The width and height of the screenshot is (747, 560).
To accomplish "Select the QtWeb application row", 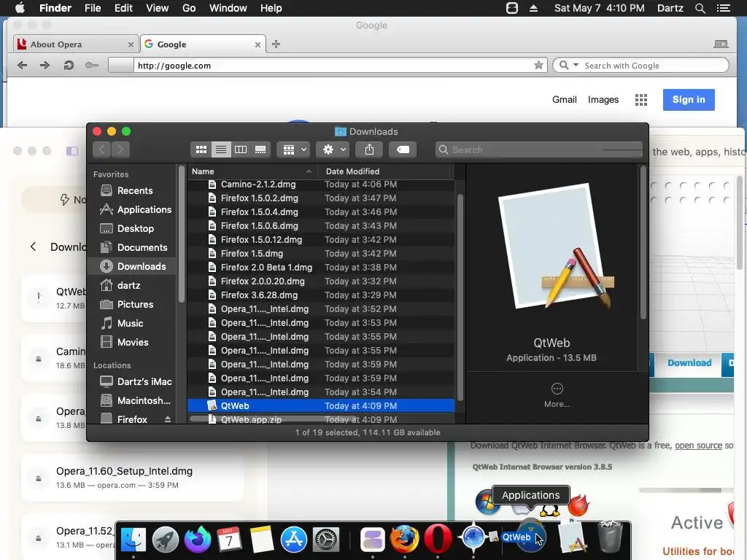I will 321,405.
